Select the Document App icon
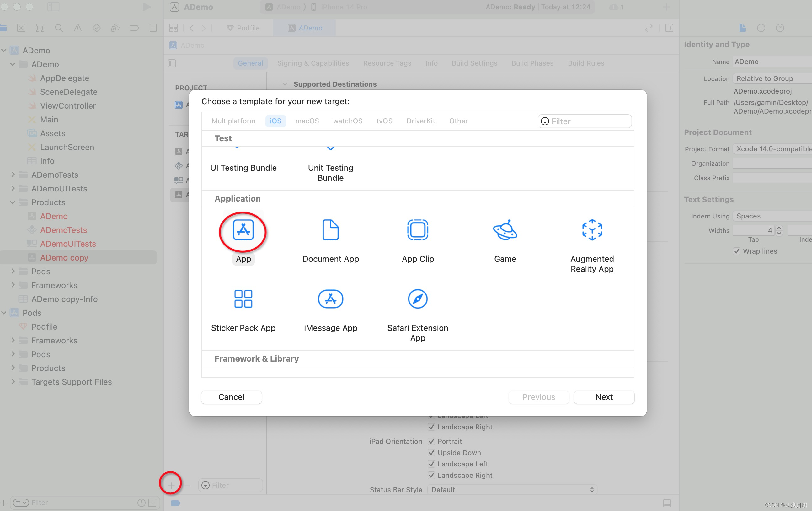The image size is (812, 511). [329, 229]
